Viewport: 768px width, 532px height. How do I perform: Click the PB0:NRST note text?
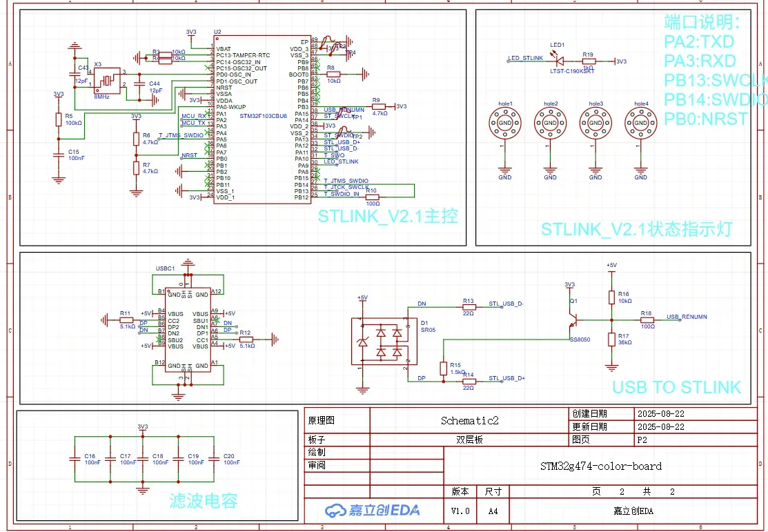point(706,119)
